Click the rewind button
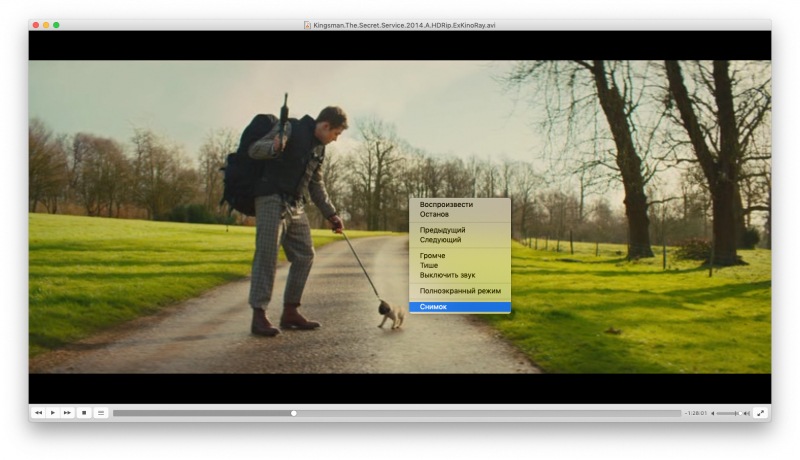This screenshot has width=800, height=460. click(x=38, y=413)
